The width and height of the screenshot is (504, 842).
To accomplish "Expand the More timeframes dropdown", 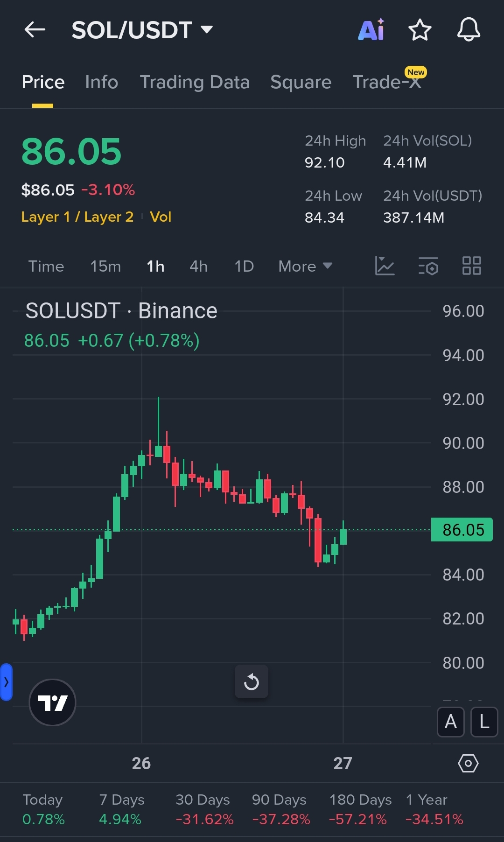I will click(x=306, y=266).
